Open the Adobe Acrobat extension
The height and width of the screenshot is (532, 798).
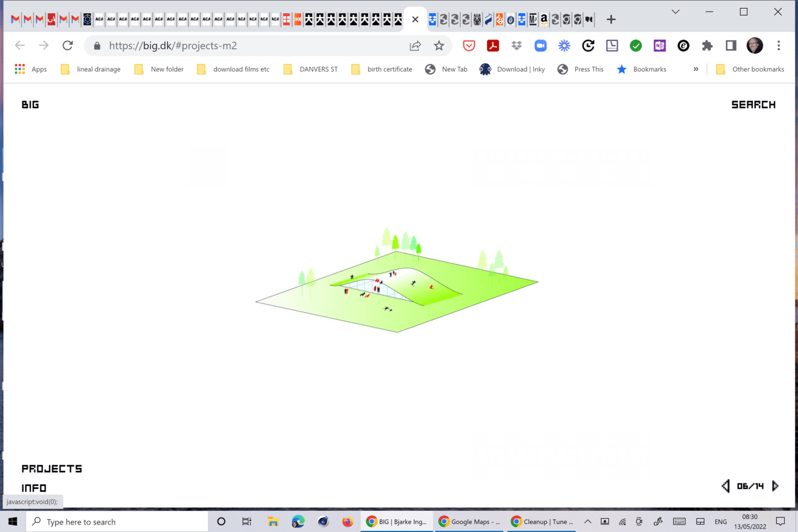tap(493, 46)
